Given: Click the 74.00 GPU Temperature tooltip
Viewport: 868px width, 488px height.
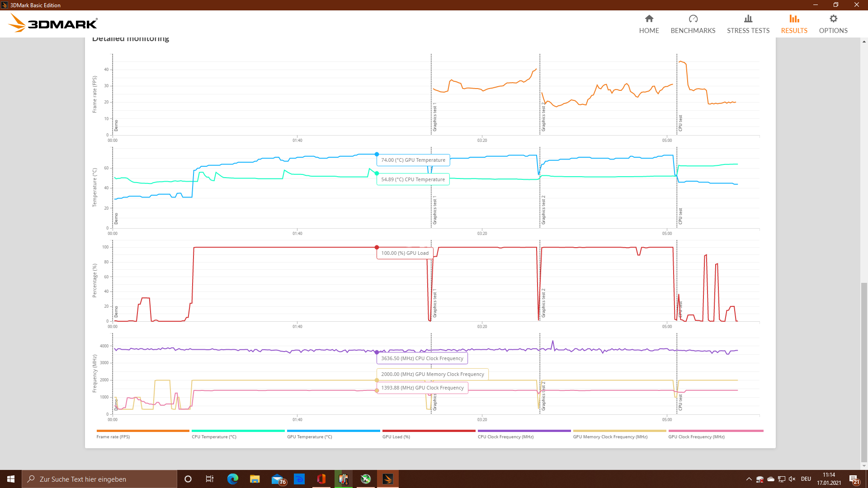Looking at the screenshot, I should tap(413, 160).
